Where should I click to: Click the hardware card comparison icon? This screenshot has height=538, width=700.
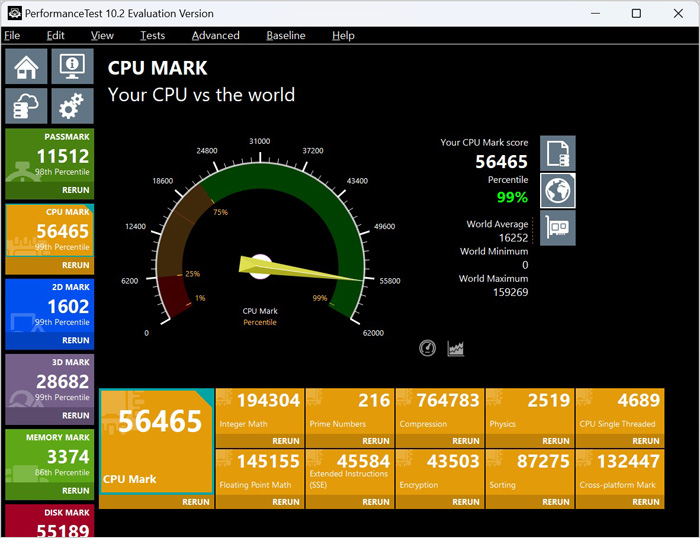(557, 227)
